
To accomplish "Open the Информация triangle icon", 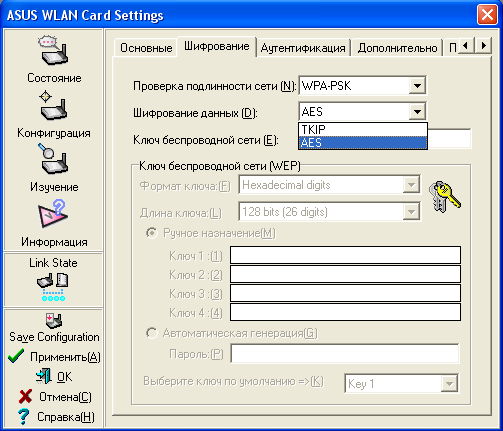I will [x=53, y=214].
